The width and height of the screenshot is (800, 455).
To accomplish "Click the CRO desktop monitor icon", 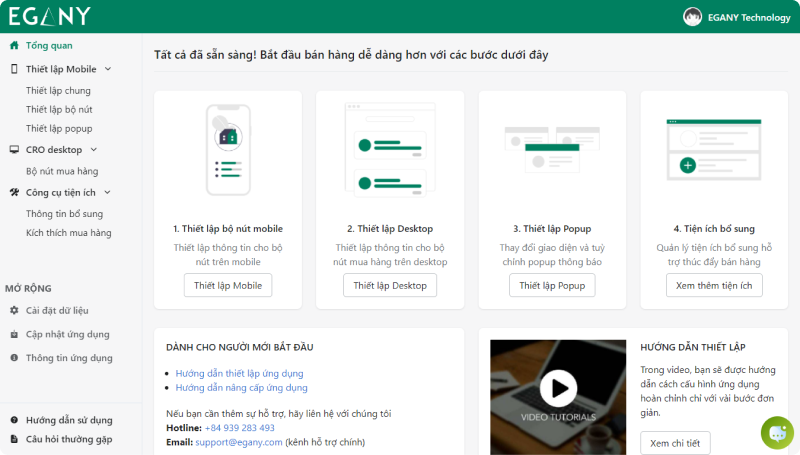I will coord(14,150).
